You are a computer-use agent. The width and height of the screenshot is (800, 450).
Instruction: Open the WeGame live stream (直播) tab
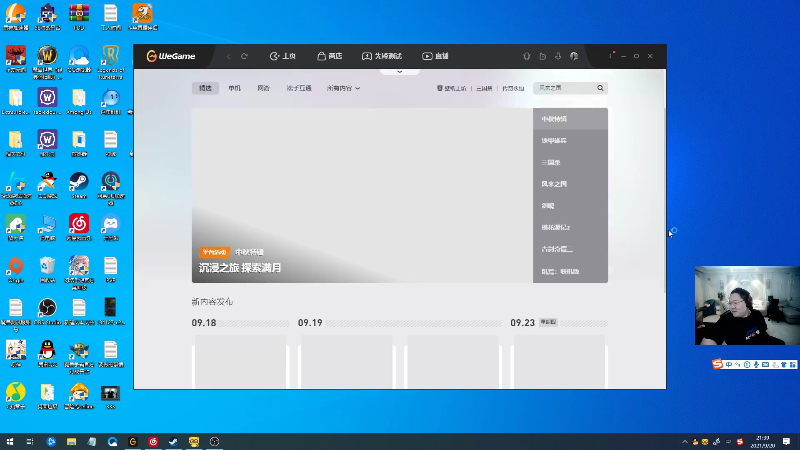tap(435, 56)
